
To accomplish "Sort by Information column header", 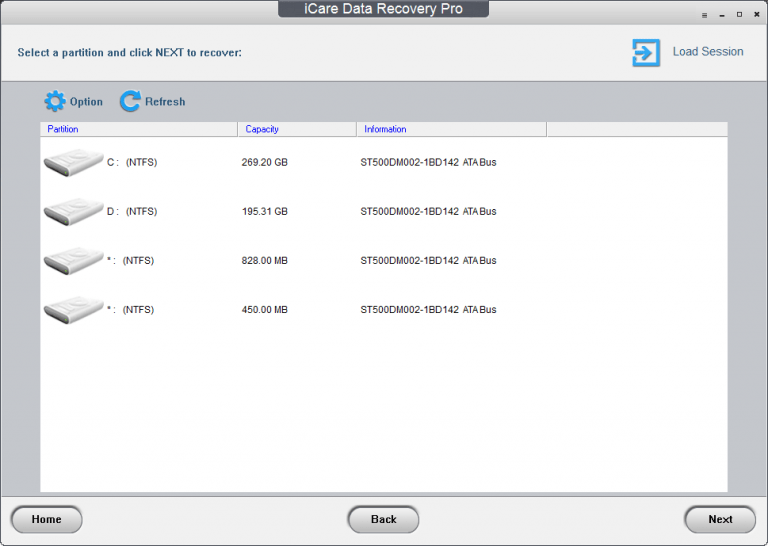I will point(451,129).
